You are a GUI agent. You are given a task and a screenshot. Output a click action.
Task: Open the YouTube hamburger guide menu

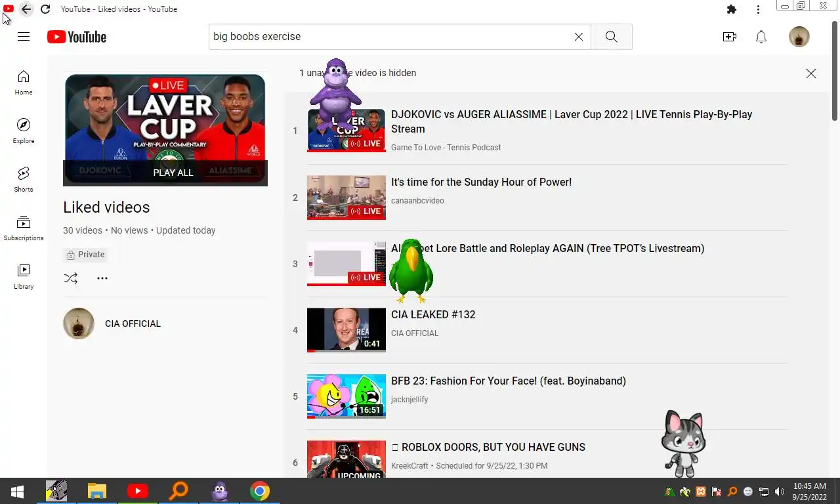coord(24,37)
